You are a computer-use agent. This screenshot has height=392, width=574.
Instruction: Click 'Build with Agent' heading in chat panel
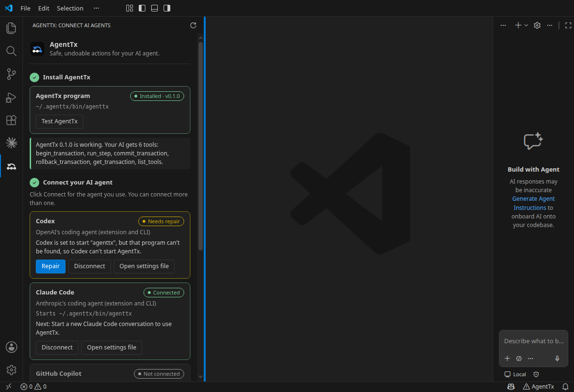(533, 169)
